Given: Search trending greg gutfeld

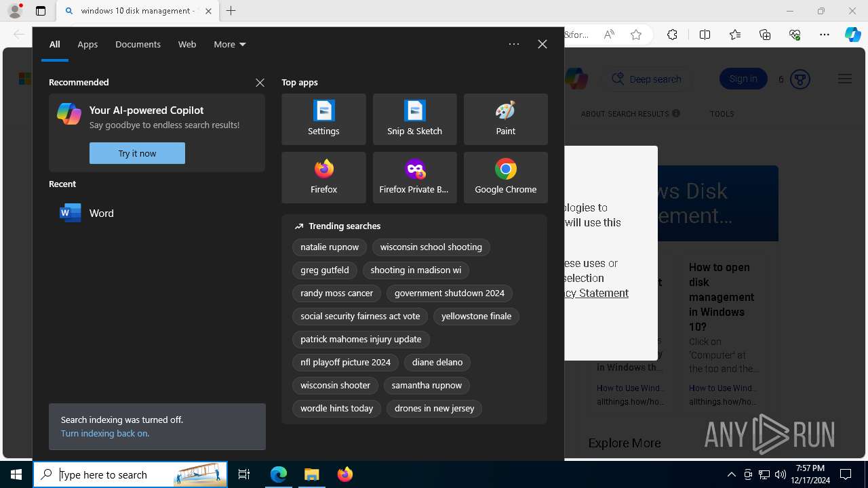Looking at the screenshot, I should click(x=325, y=270).
